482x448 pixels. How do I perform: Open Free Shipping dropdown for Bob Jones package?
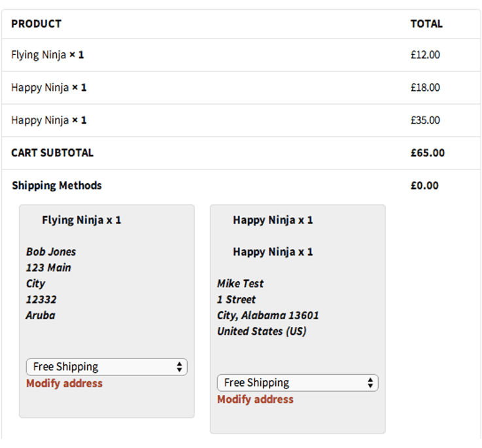pyautogui.click(x=107, y=367)
